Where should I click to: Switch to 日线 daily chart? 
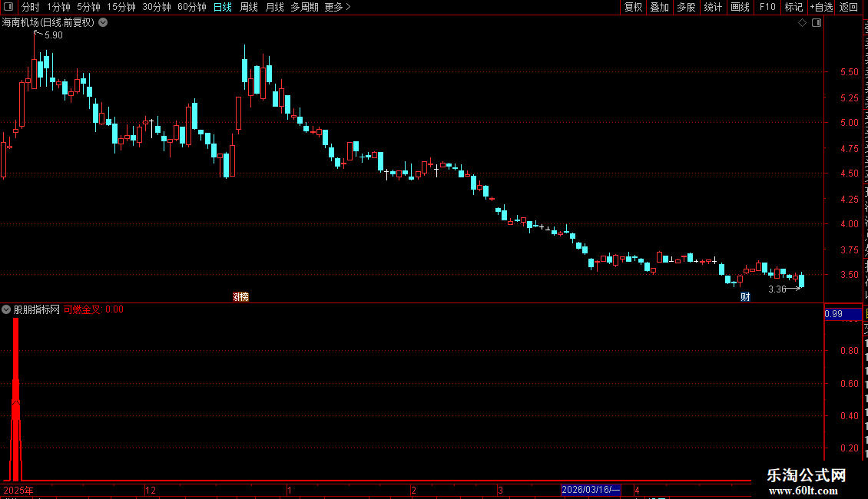coord(223,7)
